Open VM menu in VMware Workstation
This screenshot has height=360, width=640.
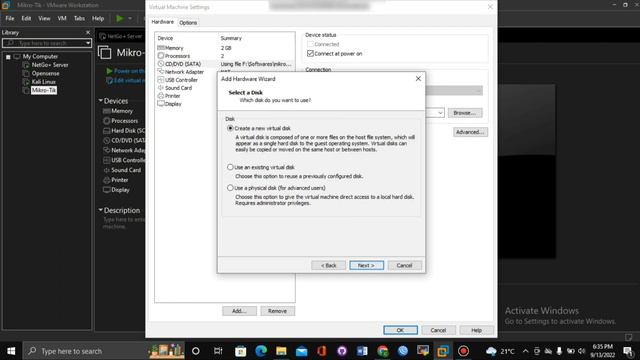coord(62,18)
